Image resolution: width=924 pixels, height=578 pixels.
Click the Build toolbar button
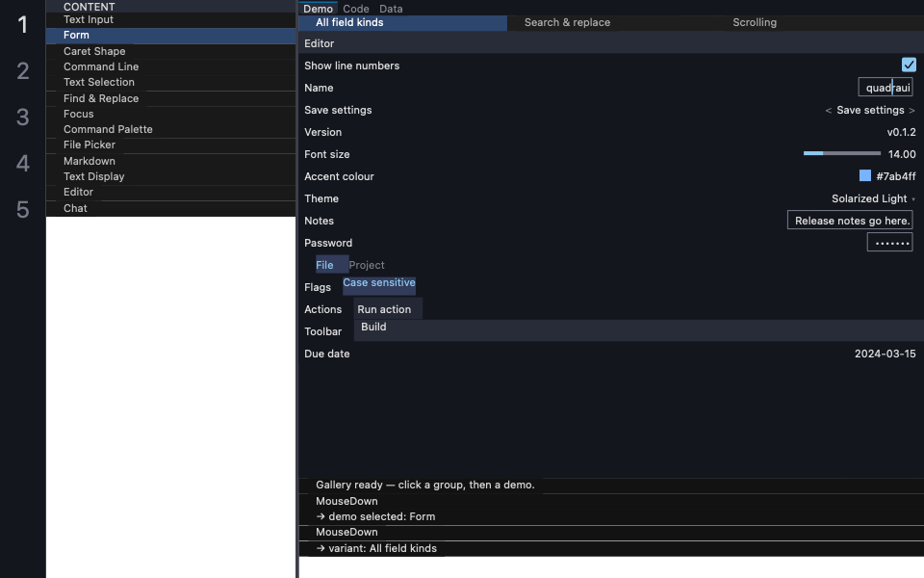click(373, 327)
